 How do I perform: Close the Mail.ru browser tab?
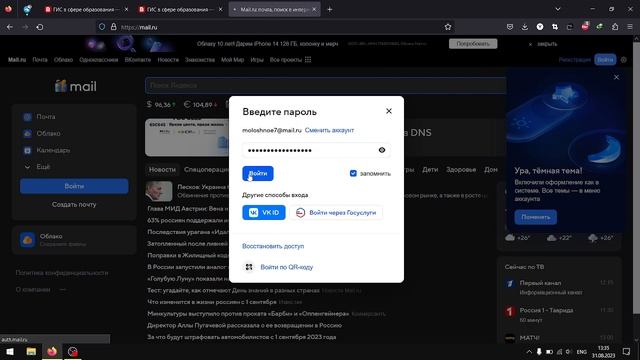314,9
